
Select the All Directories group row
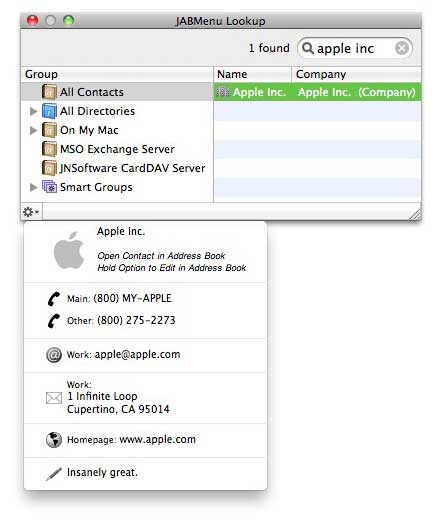pos(117,111)
